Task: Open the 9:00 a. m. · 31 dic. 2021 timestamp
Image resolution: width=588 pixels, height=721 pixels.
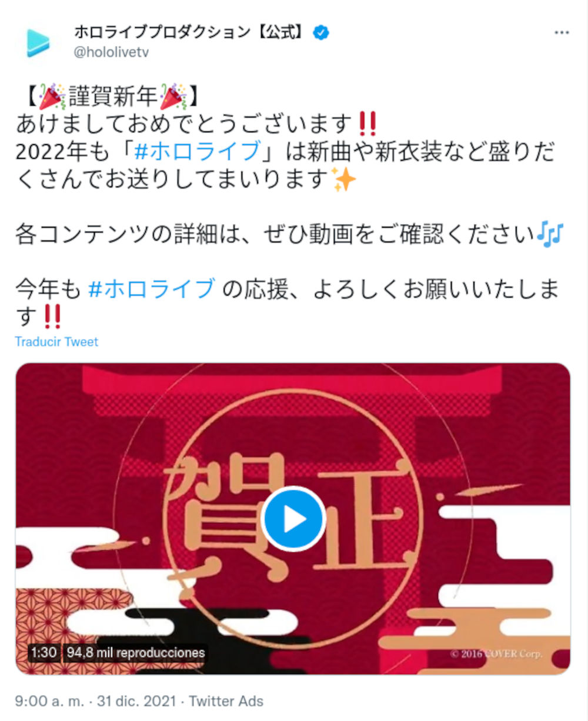Action: 95,701
